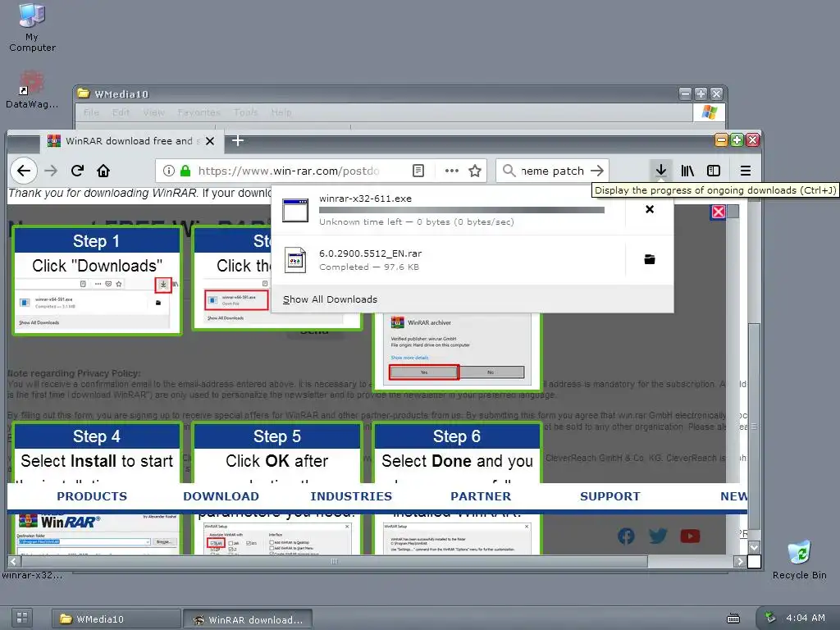840x630 pixels.
Task: Open PRODUCTS in site navigation
Action: tap(92, 496)
